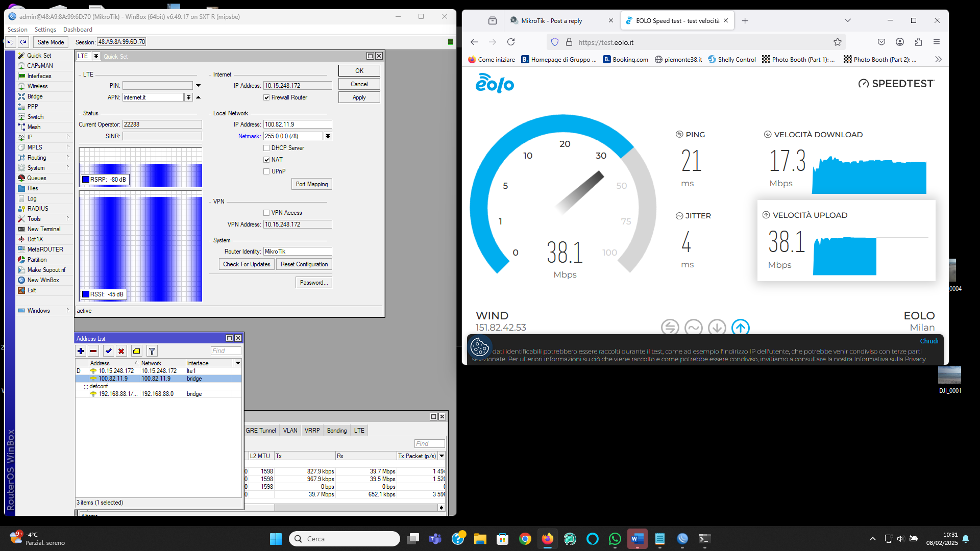This screenshot has height=551, width=980.
Task: Click the Apply button
Action: (359, 97)
